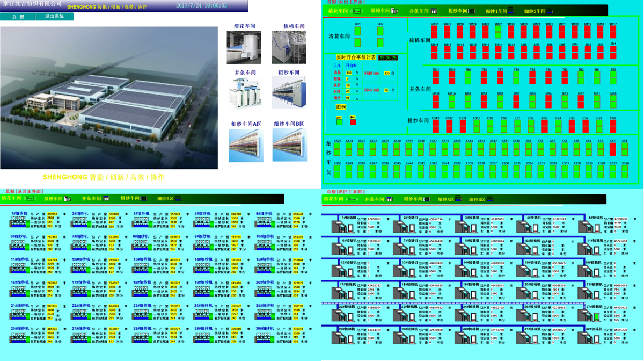Click the teal 总貌 overview button
The height and width of the screenshot is (361, 644).
tap(18, 17)
